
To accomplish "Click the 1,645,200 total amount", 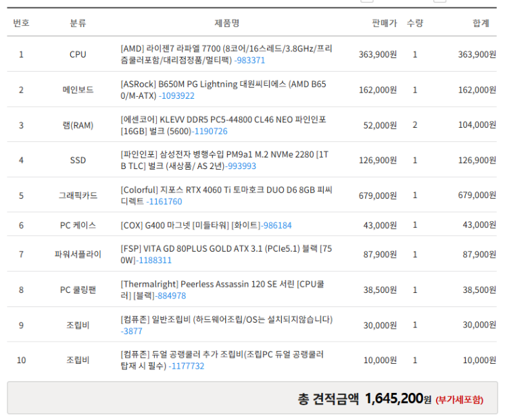I will point(394,398).
